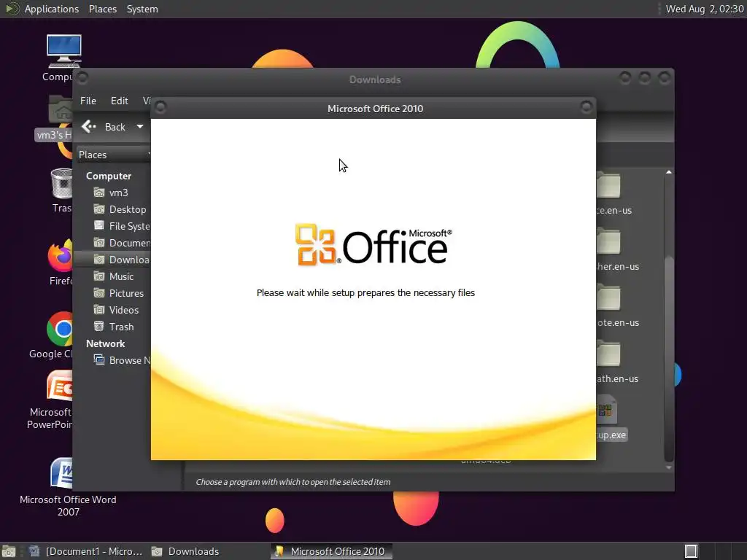Open the Places menu in top panel
747x560 pixels.
pyautogui.click(x=103, y=9)
